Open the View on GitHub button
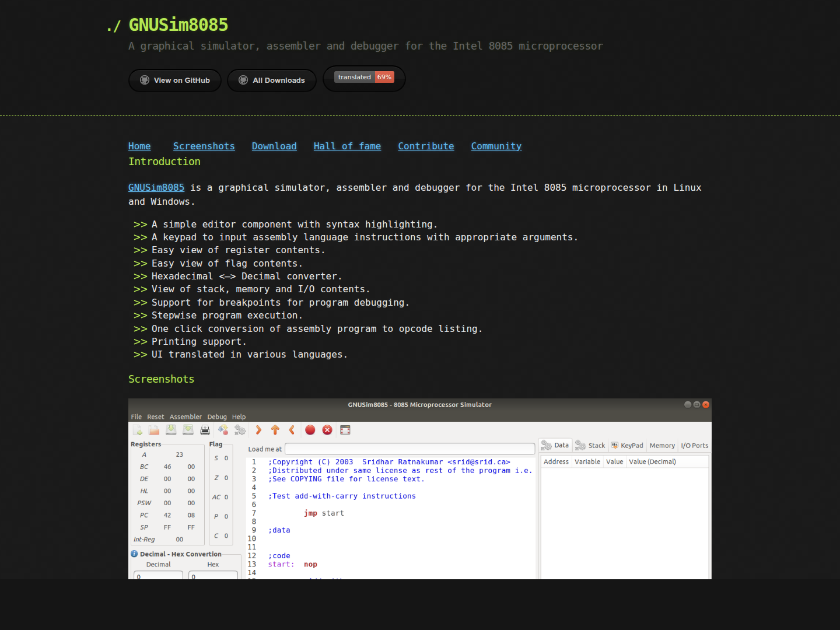This screenshot has height=630, width=840. (175, 80)
